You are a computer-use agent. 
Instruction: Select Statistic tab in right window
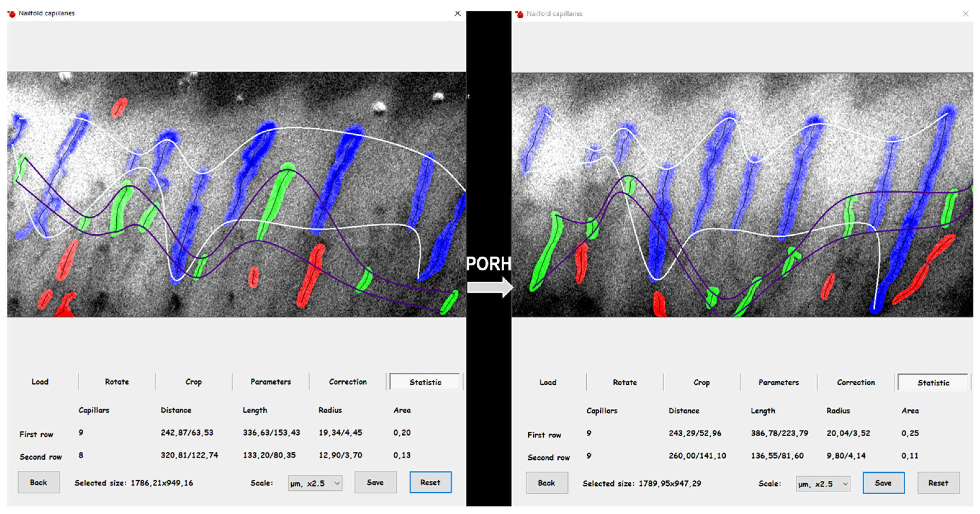tap(933, 383)
